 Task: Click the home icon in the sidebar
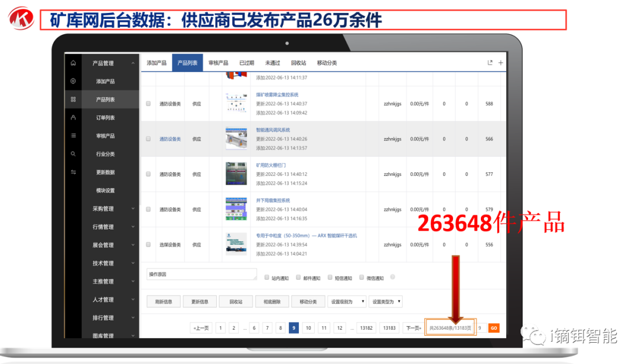tap(73, 63)
